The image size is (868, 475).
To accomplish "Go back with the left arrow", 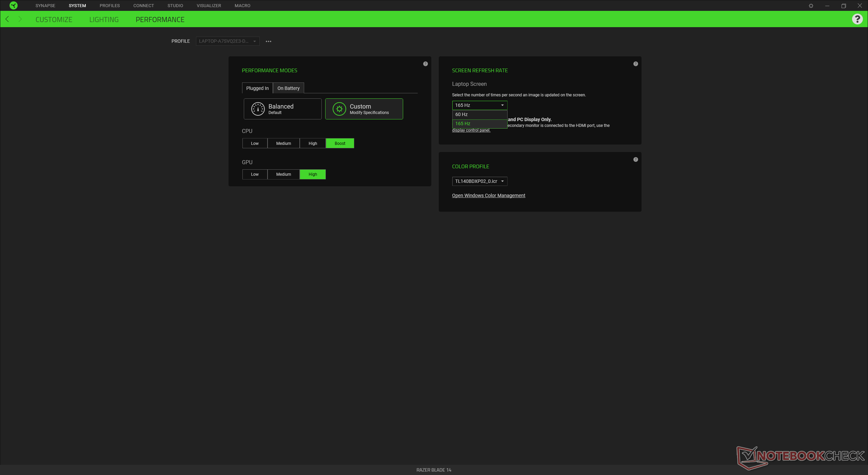I will pos(7,19).
